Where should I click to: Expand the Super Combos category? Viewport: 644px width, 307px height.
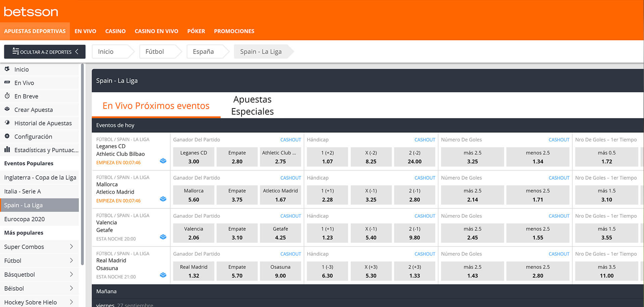(x=71, y=247)
